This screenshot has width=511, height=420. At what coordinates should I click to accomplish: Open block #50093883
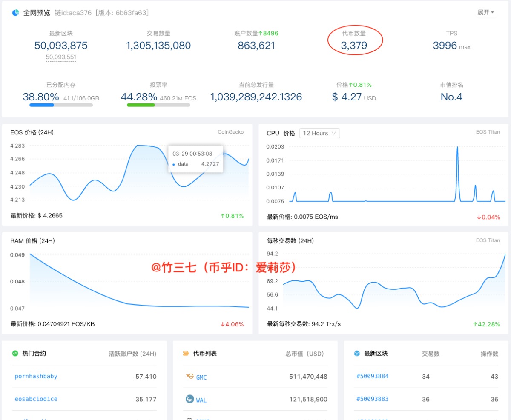click(x=372, y=399)
